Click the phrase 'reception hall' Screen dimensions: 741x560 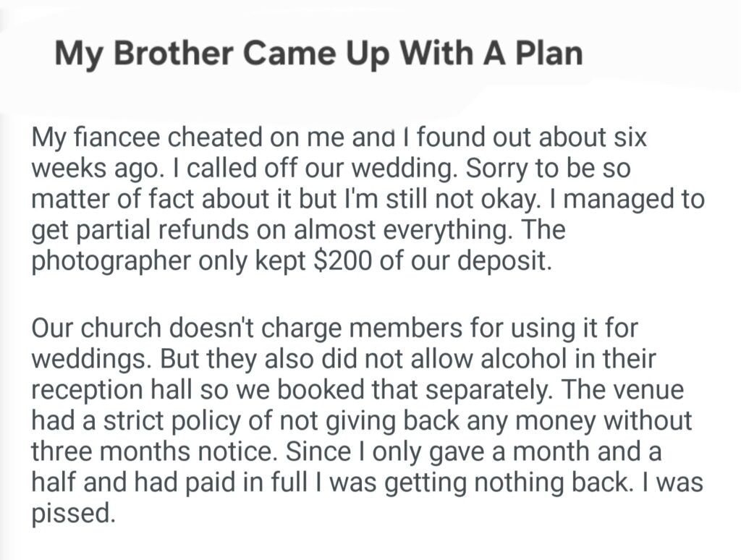(126, 389)
